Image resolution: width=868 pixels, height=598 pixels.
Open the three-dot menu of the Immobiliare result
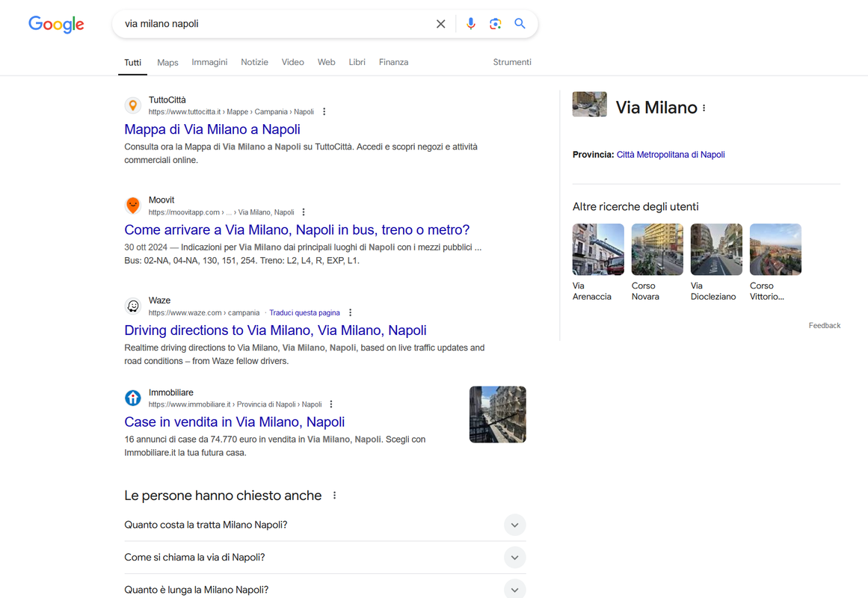(x=331, y=404)
